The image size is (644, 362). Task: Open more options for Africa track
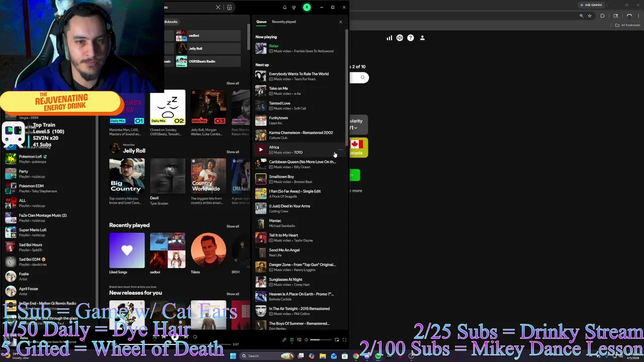point(341,149)
